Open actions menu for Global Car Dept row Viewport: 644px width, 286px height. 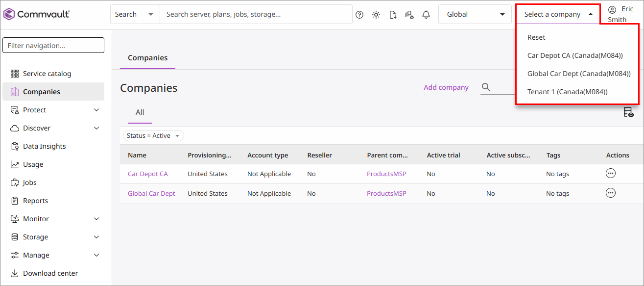[x=611, y=193]
